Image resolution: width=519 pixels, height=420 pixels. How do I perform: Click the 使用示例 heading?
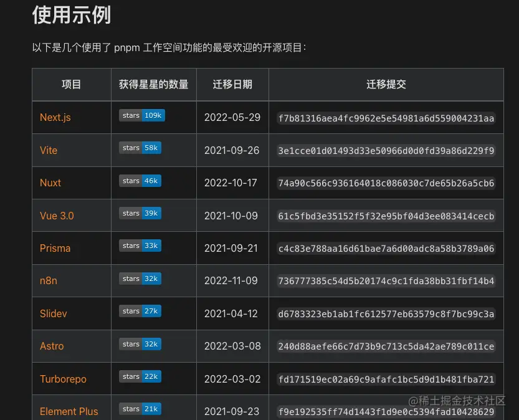coord(72,15)
